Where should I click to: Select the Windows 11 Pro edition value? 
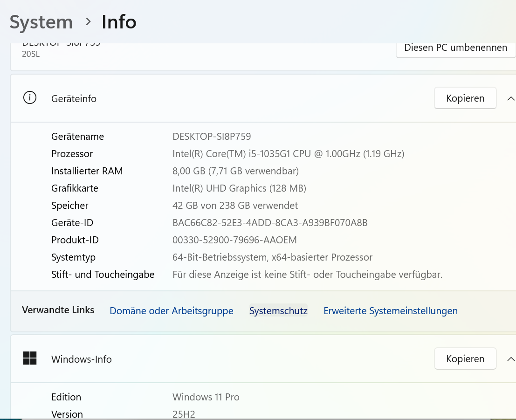tap(206, 397)
